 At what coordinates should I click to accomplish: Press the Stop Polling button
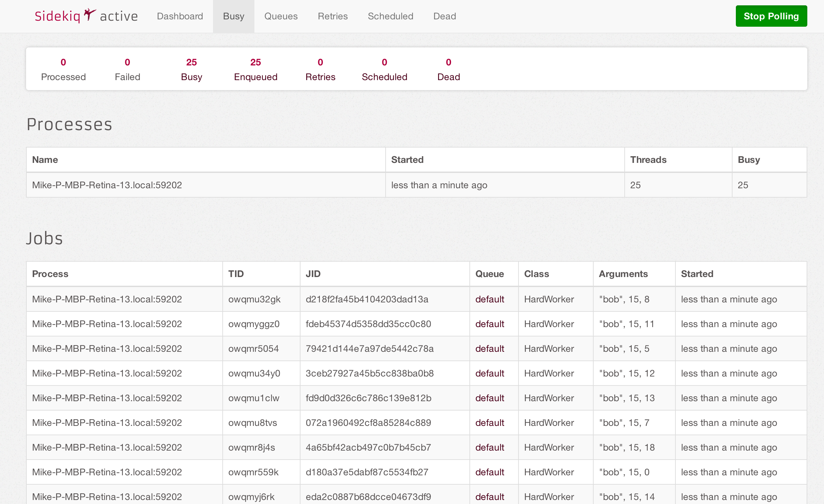pyautogui.click(x=772, y=15)
